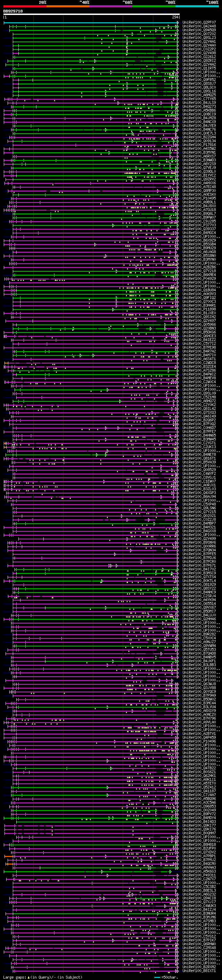This screenshot has height=980, width=222.
Task: Open hit UniRef100_Q07202
Action: pos(199,34)
